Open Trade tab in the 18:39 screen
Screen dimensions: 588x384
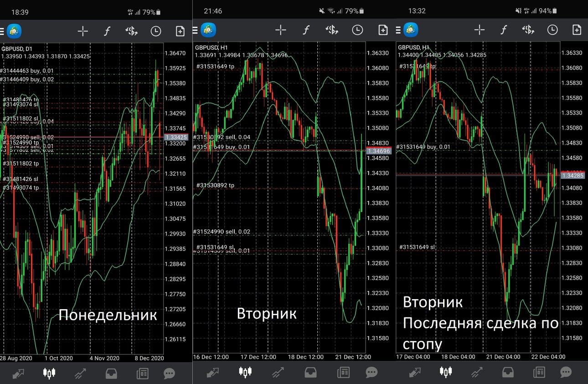80,374
